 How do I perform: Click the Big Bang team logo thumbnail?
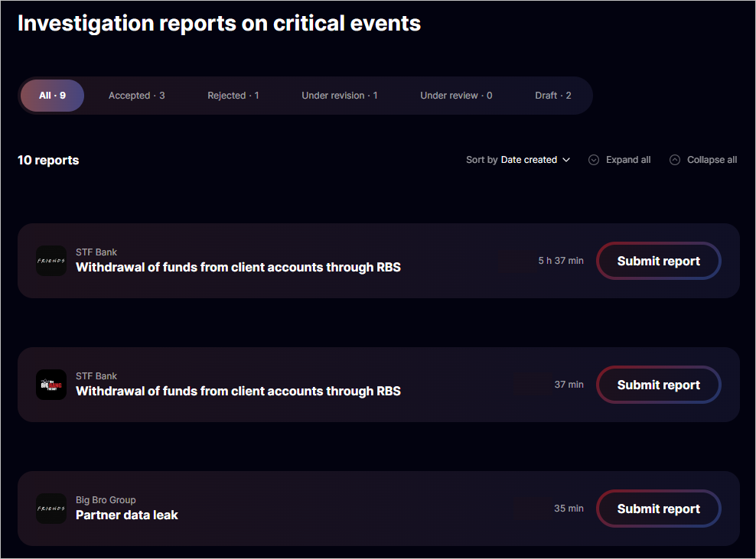click(x=51, y=385)
